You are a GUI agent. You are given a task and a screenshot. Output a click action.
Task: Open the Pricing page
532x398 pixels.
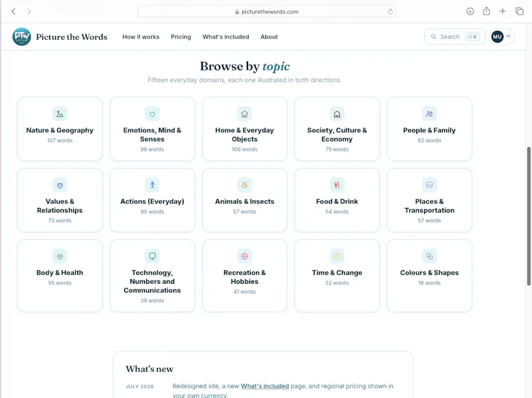[x=181, y=37]
